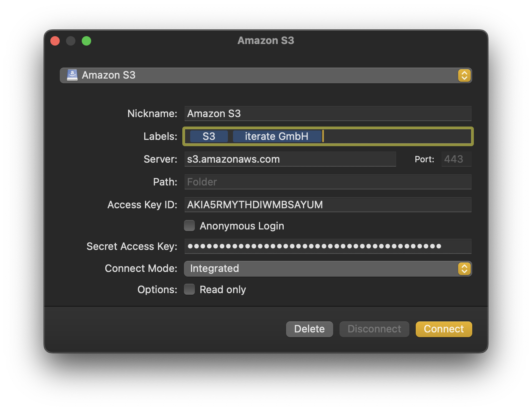Tick the Read only option checkbox
The width and height of the screenshot is (532, 411).
[x=189, y=289]
